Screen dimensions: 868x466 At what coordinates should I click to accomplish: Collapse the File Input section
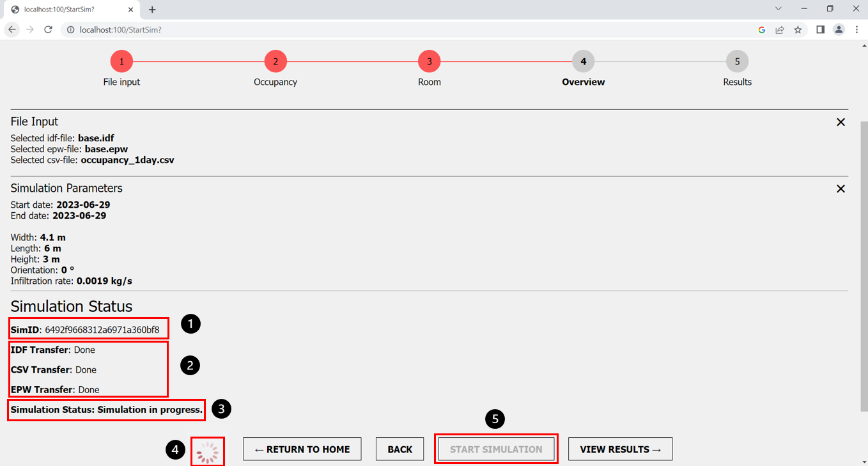click(x=841, y=122)
